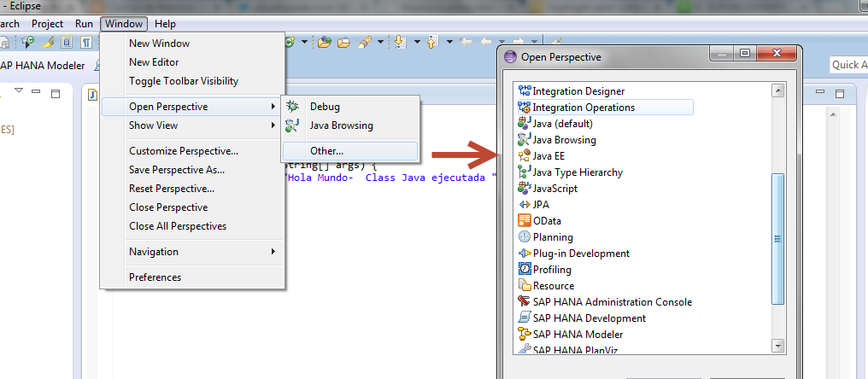Choose Debug perspective in submenu
Image resolution: width=868 pixels, height=379 pixels.
[350, 106]
